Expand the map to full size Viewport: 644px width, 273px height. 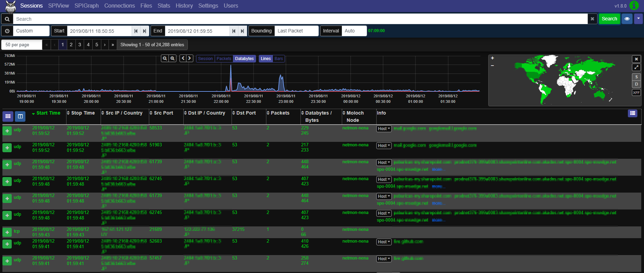point(636,67)
